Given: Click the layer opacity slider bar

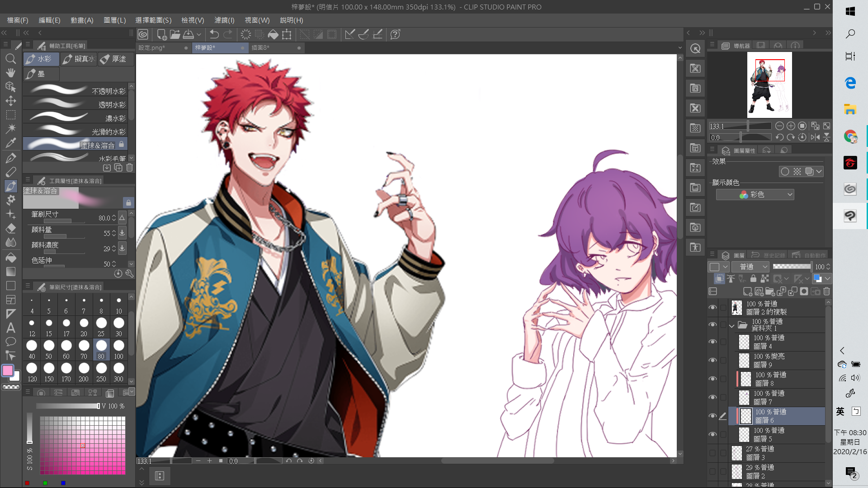Looking at the screenshot, I should [x=792, y=267].
